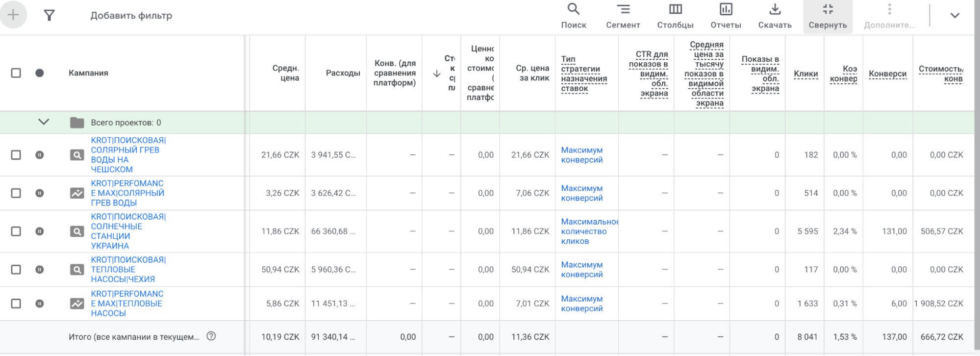Click the Добавить фильтр input field

131,16
